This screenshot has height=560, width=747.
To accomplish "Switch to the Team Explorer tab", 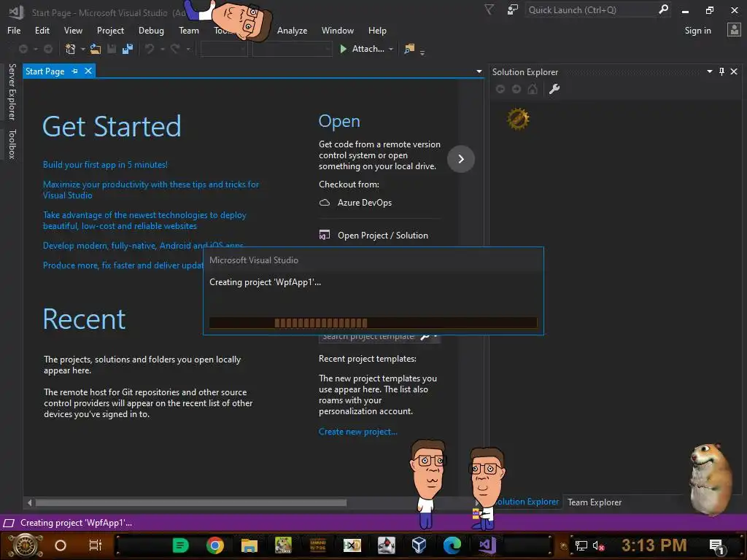I will pyautogui.click(x=594, y=502).
